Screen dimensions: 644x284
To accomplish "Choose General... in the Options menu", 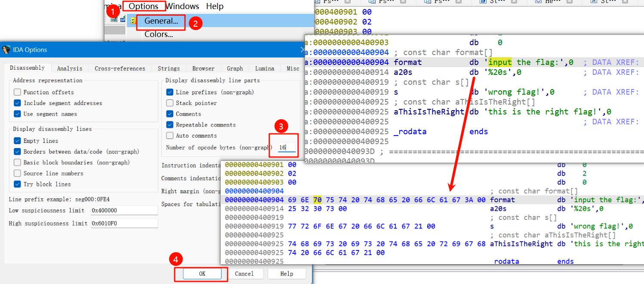I will [161, 21].
